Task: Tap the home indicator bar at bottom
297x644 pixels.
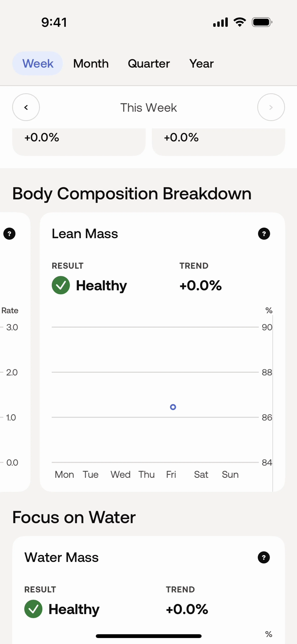Action: pyautogui.click(x=148, y=636)
